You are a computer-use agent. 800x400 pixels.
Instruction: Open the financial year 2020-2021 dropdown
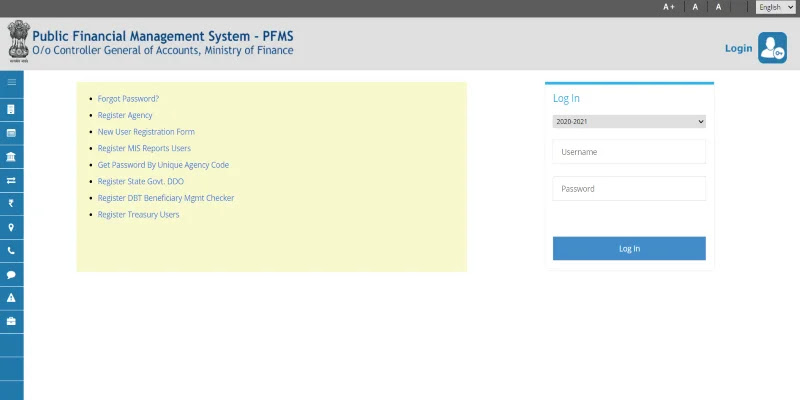coord(629,121)
